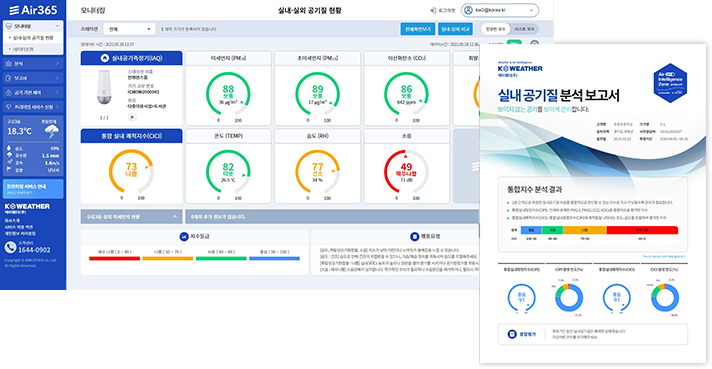The image size is (712, 369).
Task: Click the customer center phone icon
Action: pyautogui.click(x=10, y=247)
